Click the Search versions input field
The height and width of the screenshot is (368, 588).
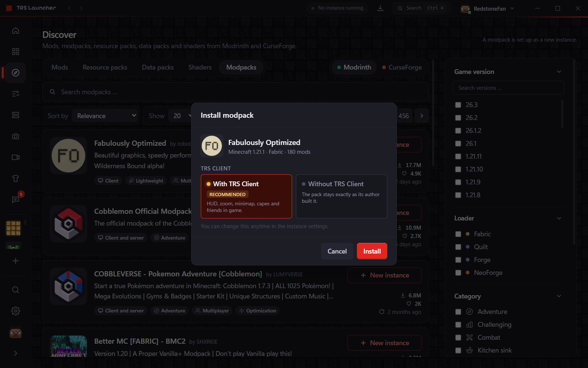click(x=508, y=88)
